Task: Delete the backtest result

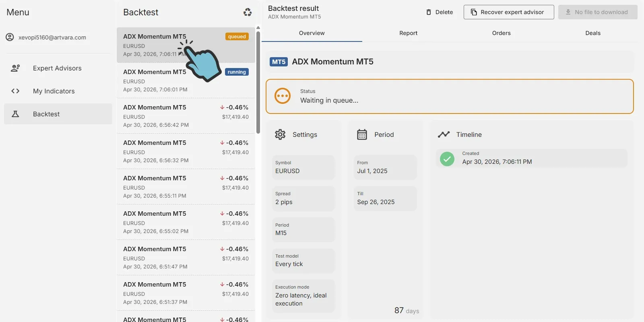Action: point(440,12)
